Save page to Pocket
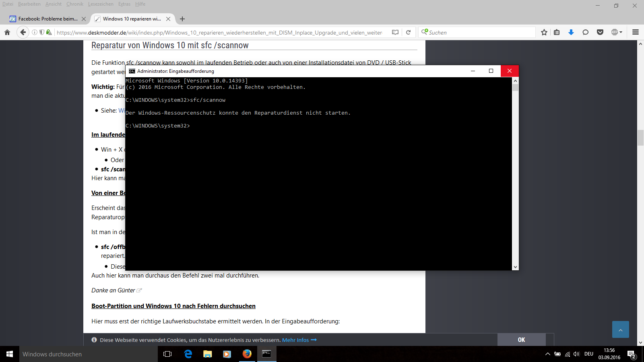This screenshot has height=362, width=644. [x=600, y=33]
